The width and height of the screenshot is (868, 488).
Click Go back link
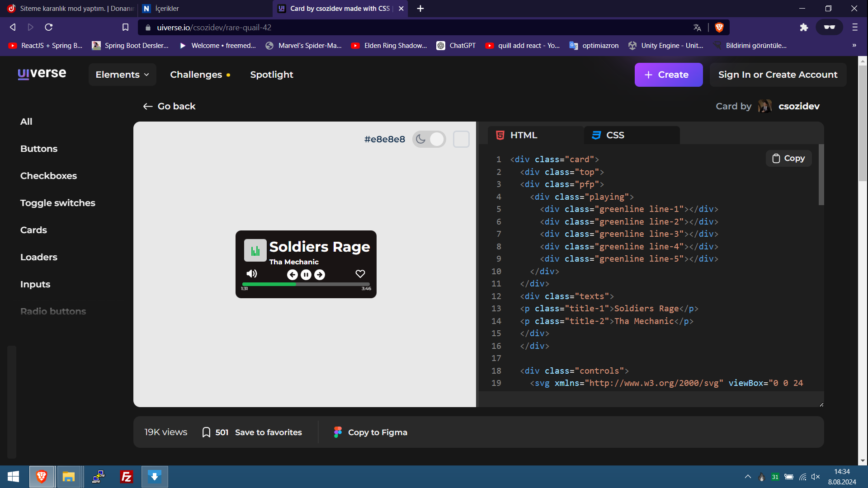tap(170, 106)
